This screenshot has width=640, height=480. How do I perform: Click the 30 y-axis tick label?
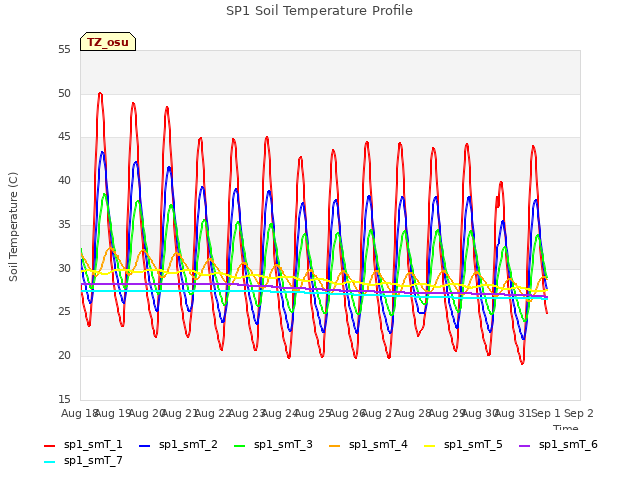[64, 268]
